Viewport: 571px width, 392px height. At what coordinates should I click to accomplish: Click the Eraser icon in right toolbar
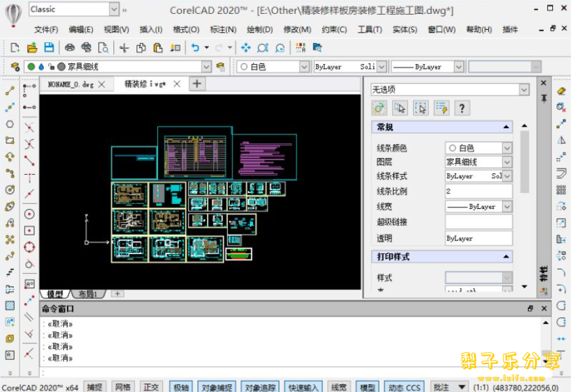[561, 91]
